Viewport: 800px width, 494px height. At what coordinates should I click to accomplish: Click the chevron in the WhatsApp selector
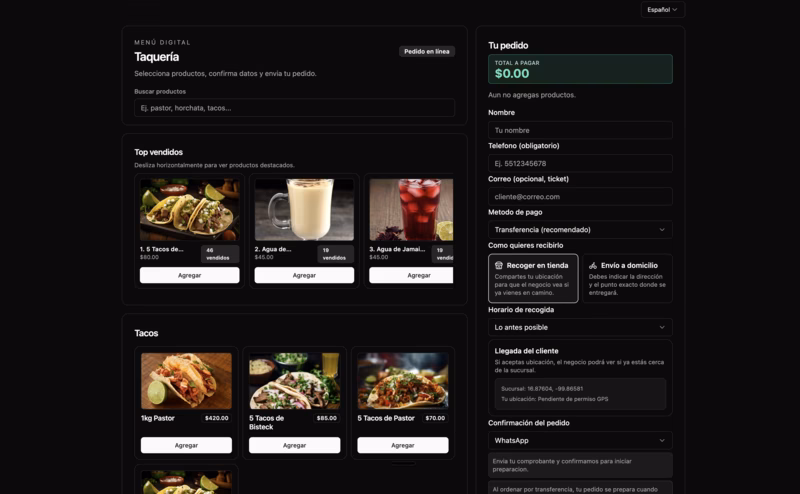tap(662, 440)
